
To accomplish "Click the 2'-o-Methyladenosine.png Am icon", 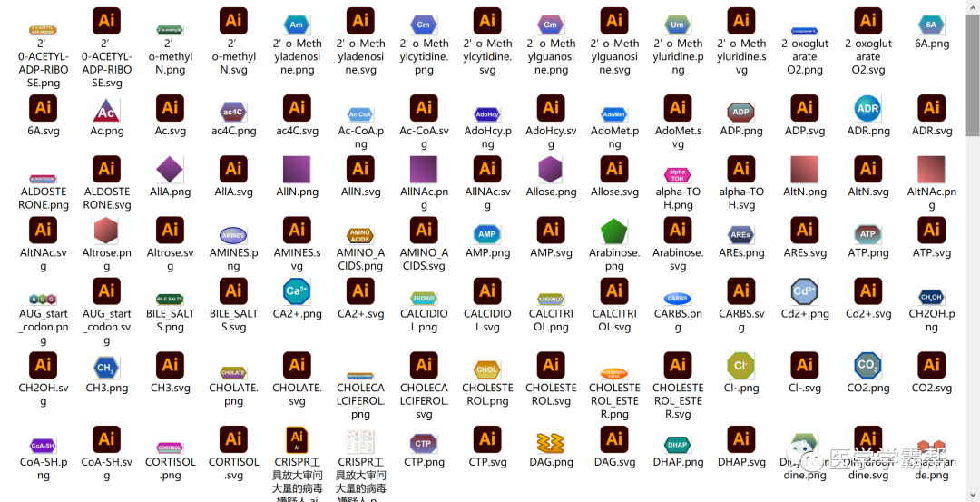I will 296,25.
